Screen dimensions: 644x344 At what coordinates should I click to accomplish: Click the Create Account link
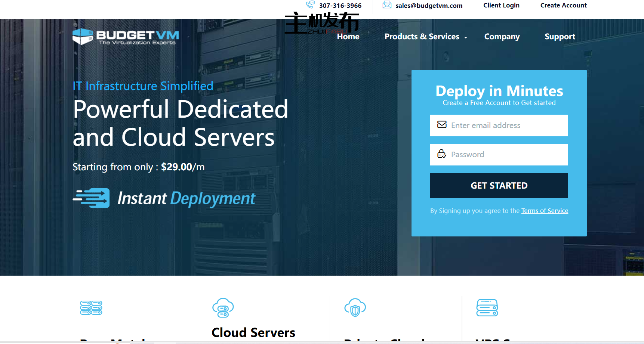click(563, 5)
